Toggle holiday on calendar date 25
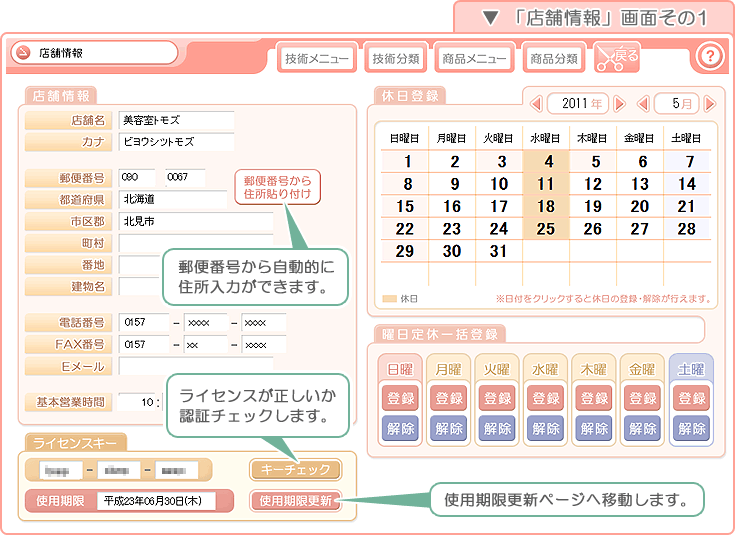735x535 pixels. (545, 228)
